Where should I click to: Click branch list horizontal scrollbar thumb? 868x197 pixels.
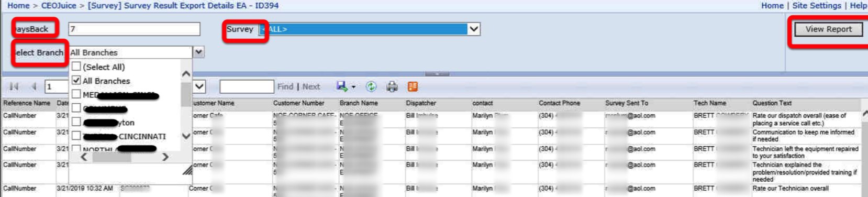pos(112,157)
